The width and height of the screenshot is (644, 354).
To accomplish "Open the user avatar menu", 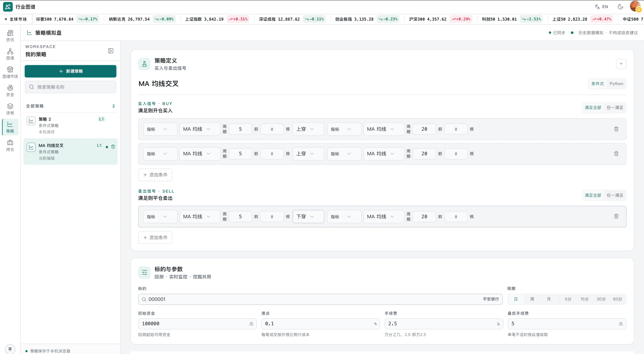I will click(635, 7).
